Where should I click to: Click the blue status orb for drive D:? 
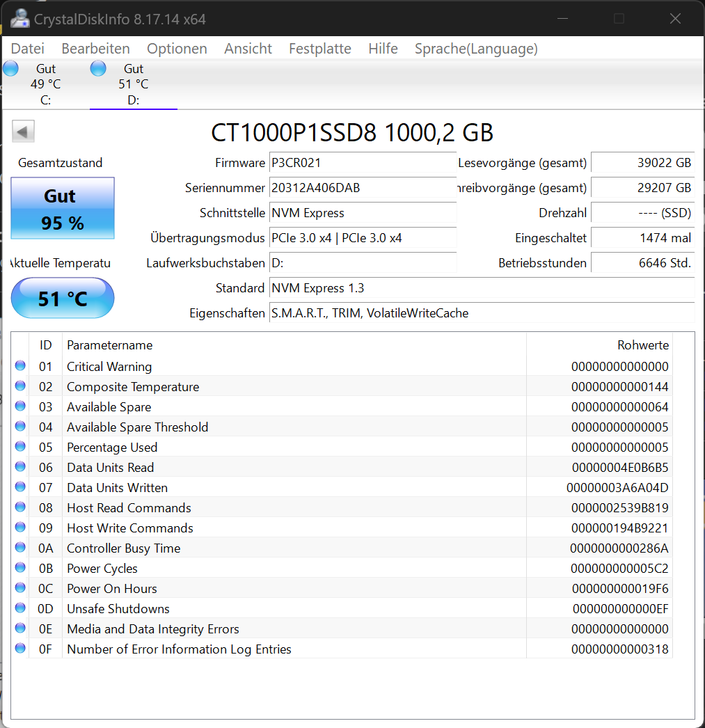coord(98,69)
